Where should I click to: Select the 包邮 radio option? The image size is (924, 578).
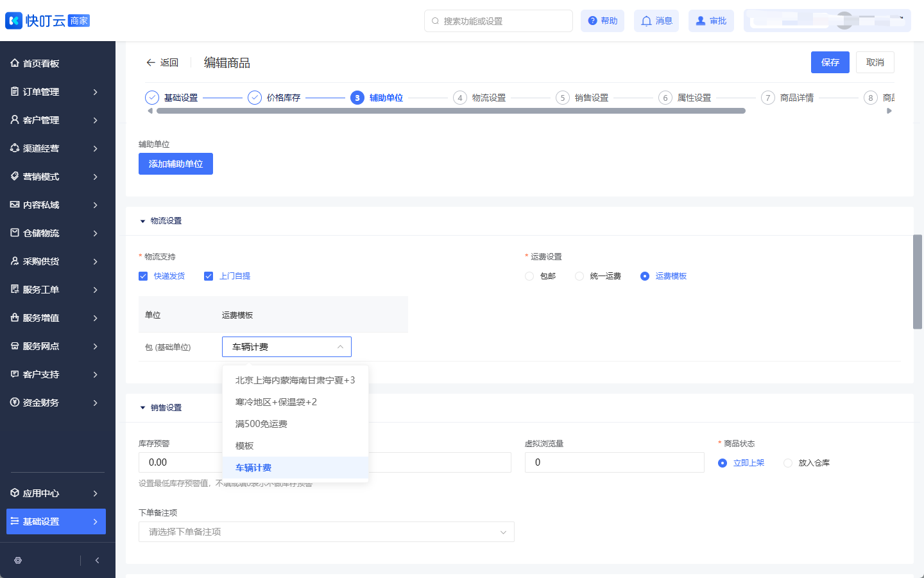click(x=529, y=276)
